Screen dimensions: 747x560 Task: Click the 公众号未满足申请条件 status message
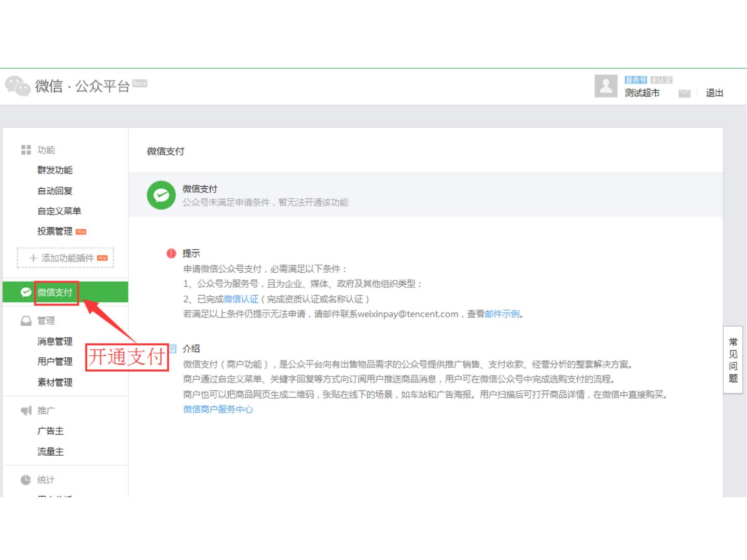coord(266,202)
